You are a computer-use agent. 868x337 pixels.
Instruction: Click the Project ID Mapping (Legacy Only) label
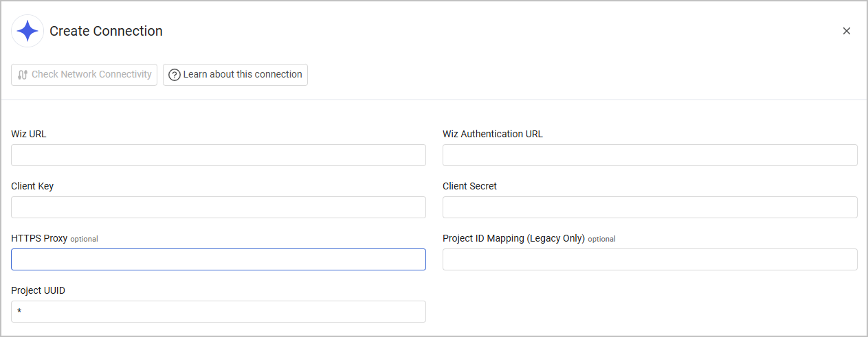point(513,238)
